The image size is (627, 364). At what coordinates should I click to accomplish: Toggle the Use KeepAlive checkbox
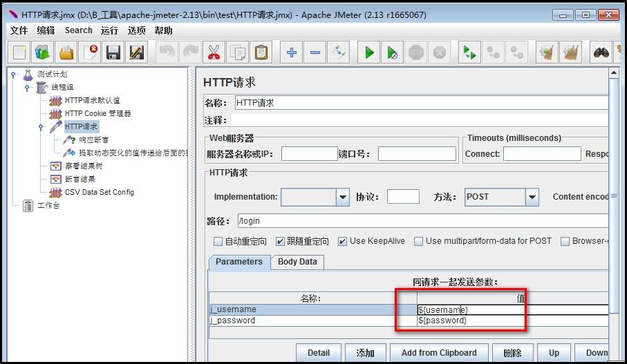[x=342, y=241]
